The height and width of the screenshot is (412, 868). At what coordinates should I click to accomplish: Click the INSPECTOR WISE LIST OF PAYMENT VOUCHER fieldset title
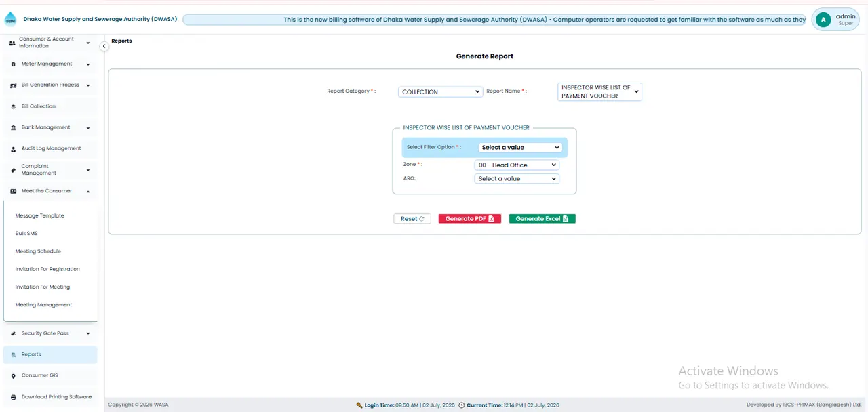tap(467, 127)
